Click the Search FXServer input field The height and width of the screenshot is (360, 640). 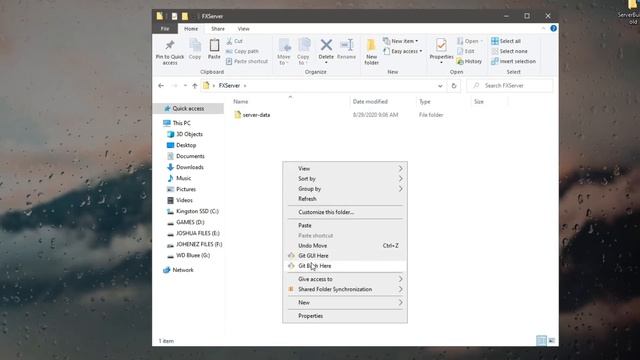click(510, 86)
